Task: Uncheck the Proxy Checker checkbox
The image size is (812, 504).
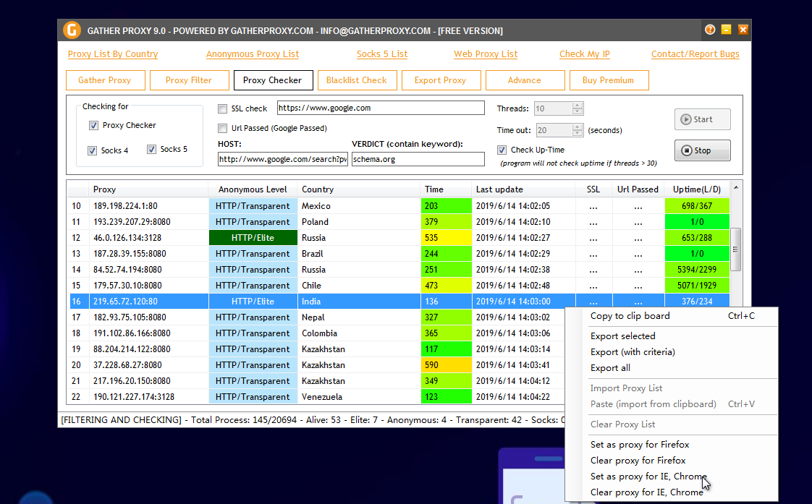Action: click(x=94, y=125)
